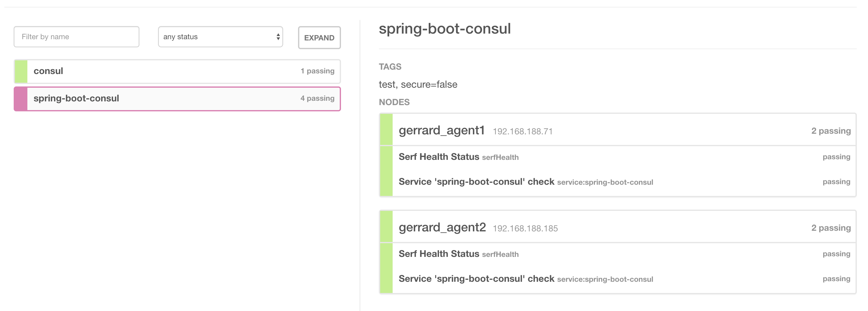
Task: Click IP address 192.168.188.185
Action: [x=525, y=229]
